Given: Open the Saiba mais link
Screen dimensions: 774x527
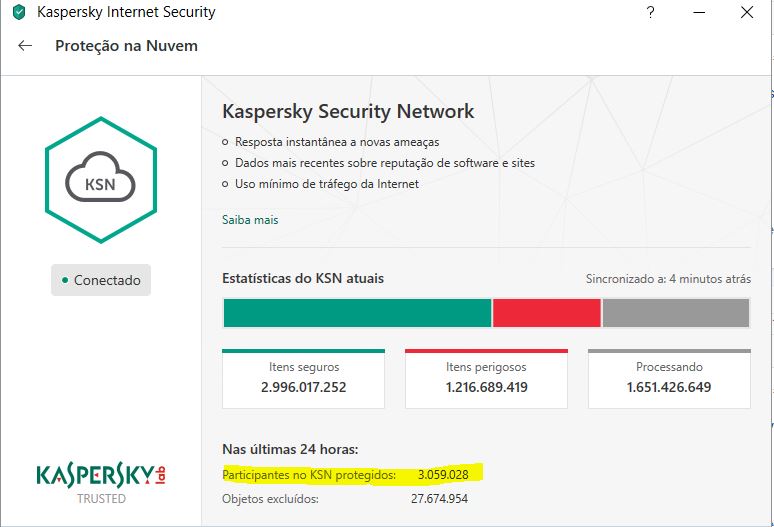Looking at the screenshot, I should [x=250, y=220].
